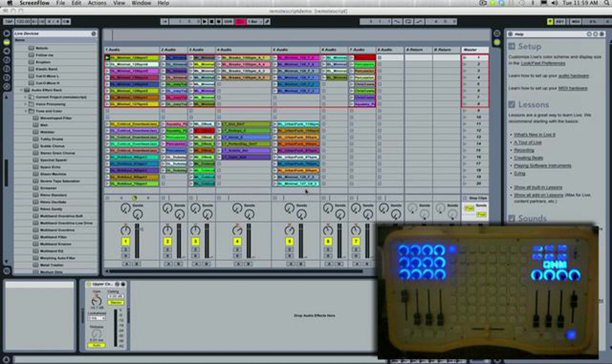Toggle the Loop switch in control bar
612x364 pixels.
coord(408,22)
